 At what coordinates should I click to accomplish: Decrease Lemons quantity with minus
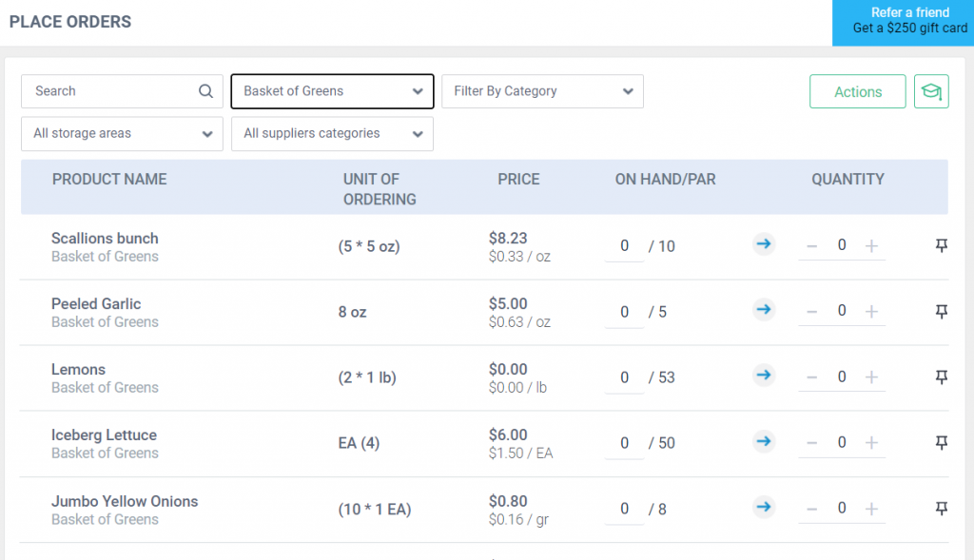[812, 377]
